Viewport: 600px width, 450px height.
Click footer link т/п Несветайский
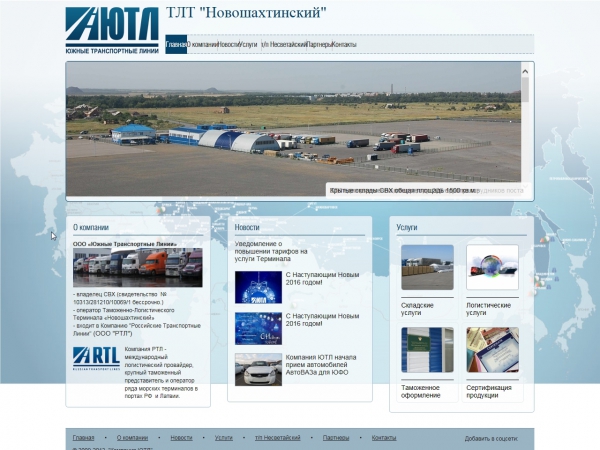tap(278, 438)
